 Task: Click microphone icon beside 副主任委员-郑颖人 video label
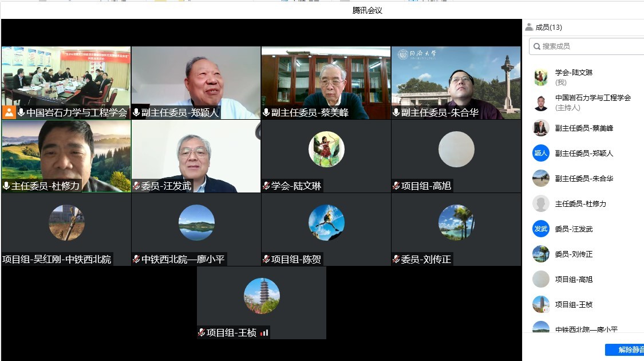tap(136, 113)
